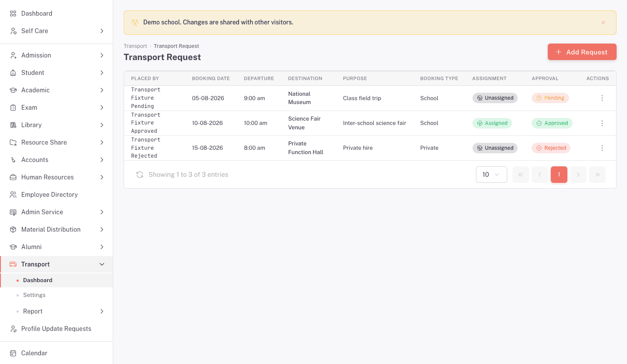
Task: Click the Admission person icon
Action: (x=13, y=55)
